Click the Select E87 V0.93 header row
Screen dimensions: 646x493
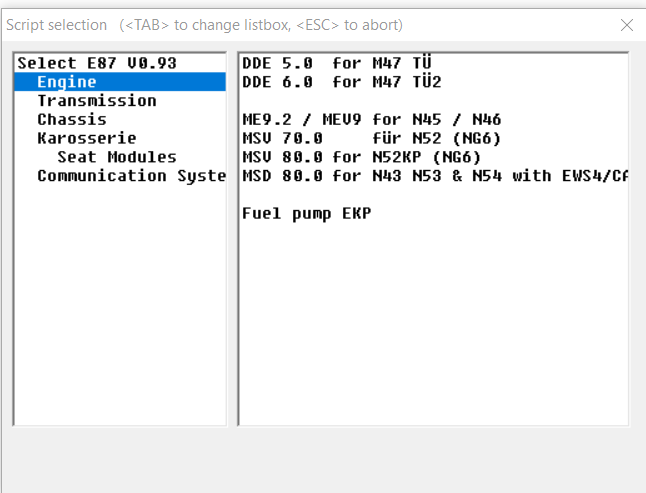(x=97, y=63)
